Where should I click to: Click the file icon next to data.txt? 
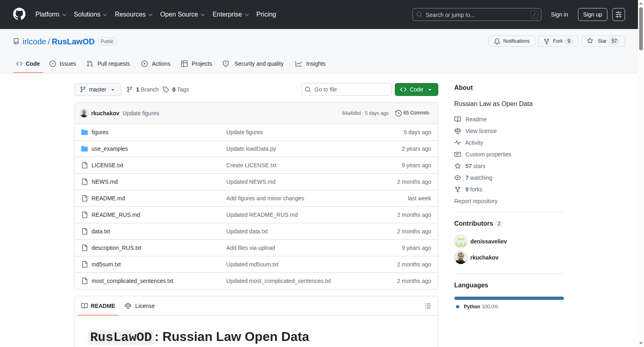click(85, 231)
